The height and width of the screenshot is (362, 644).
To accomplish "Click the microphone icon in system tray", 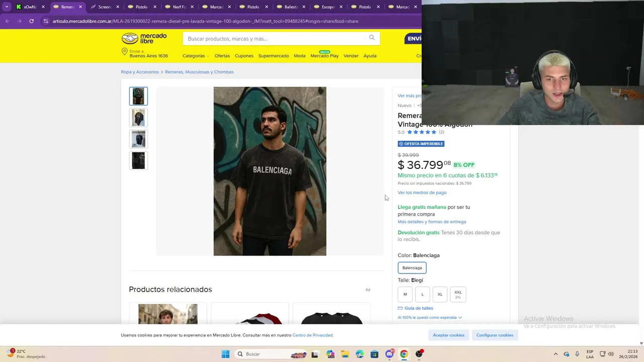I will point(577,354).
